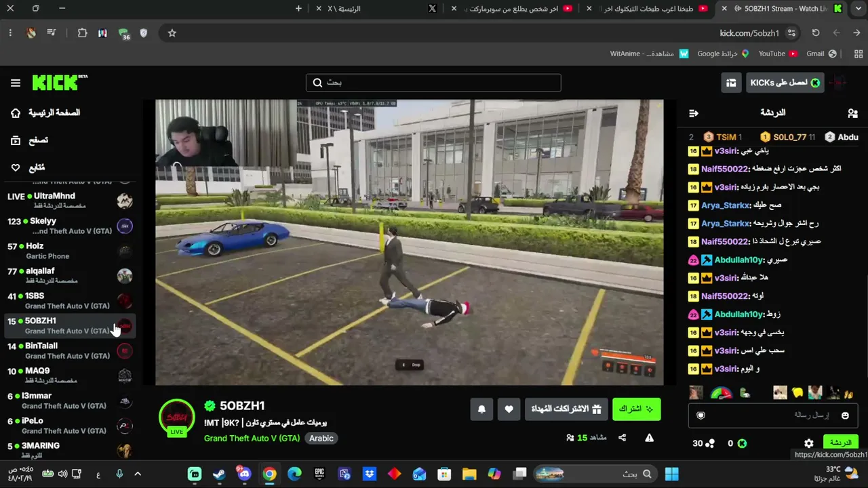The width and height of the screenshot is (868, 488).
Task: Open the Kick sidebar hamburger menu
Action: (16, 83)
